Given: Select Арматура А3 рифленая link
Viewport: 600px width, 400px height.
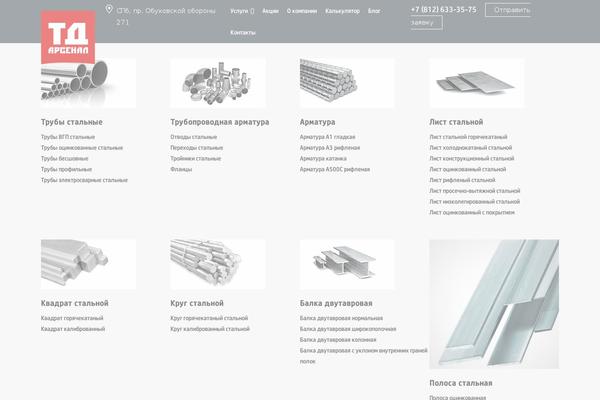Looking at the screenshot, I should [x=330, y=148].
